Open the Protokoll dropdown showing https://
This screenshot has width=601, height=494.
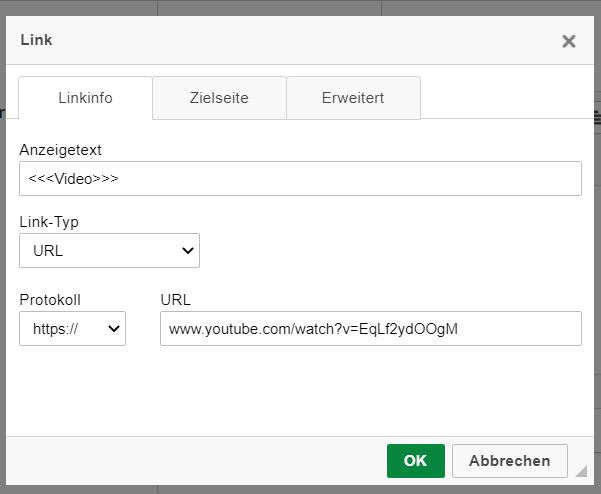(x=72, y=328)
